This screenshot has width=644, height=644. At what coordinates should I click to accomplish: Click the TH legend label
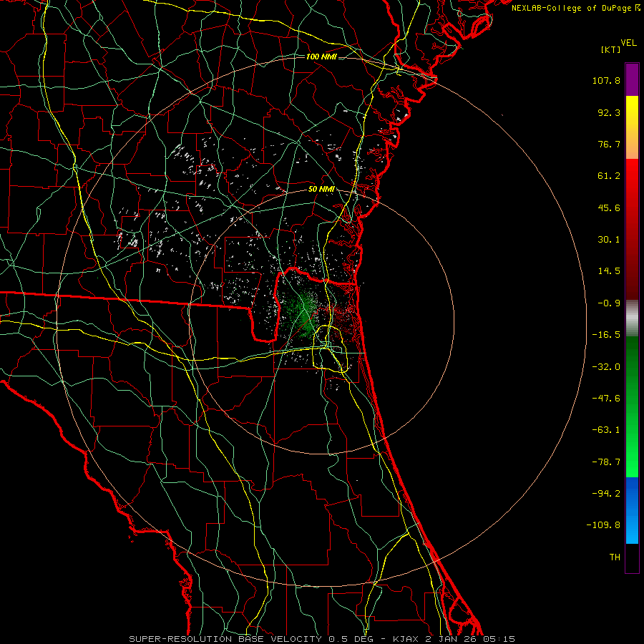coord(615,557)
